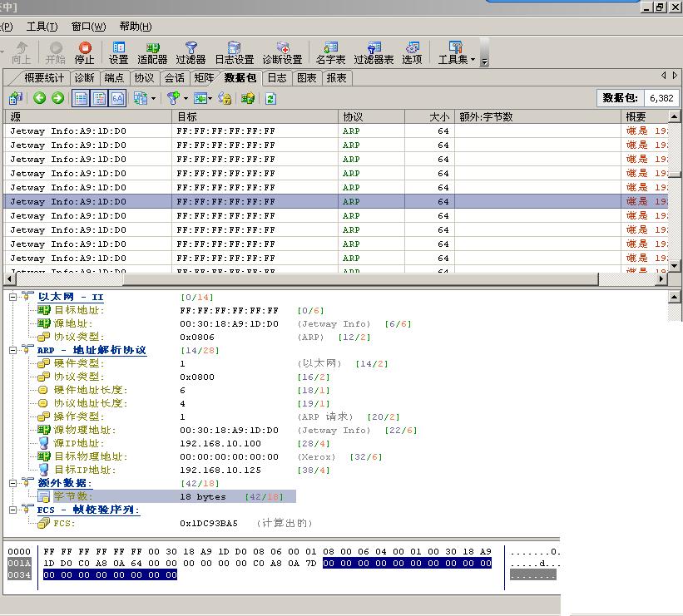Toggle the packet decode pane view button

pos(99,98)
